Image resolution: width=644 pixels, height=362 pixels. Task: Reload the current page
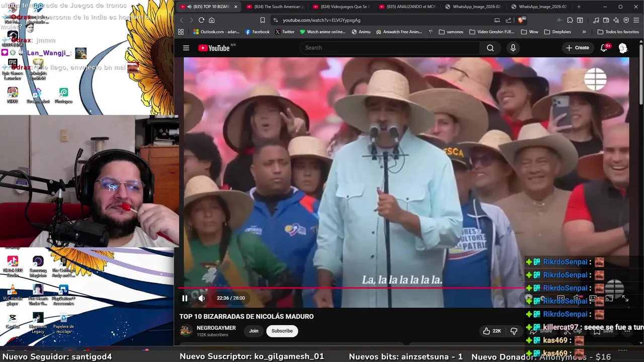(x=201, y=20)
